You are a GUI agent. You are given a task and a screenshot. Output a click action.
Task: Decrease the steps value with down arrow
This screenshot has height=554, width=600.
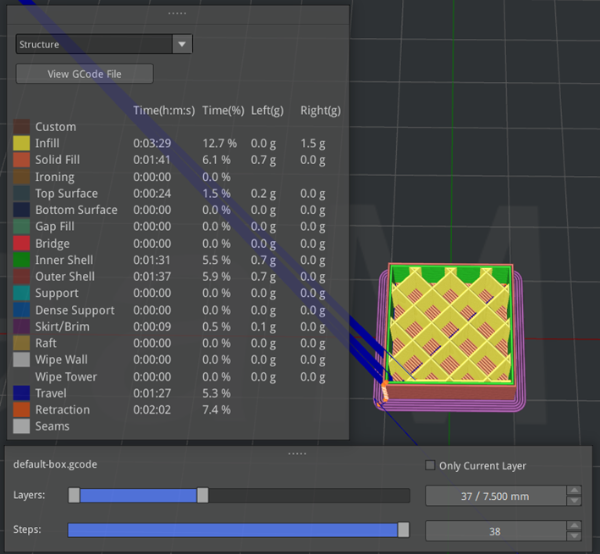coord(573,535)
